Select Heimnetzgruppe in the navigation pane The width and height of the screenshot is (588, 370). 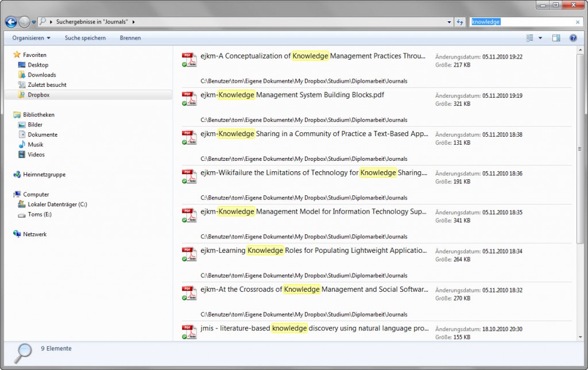tap(44, 175)
